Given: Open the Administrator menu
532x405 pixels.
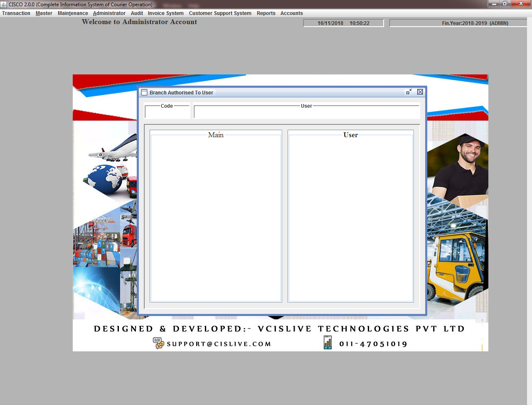Looking at the screenshot, I should pos(109,13).
